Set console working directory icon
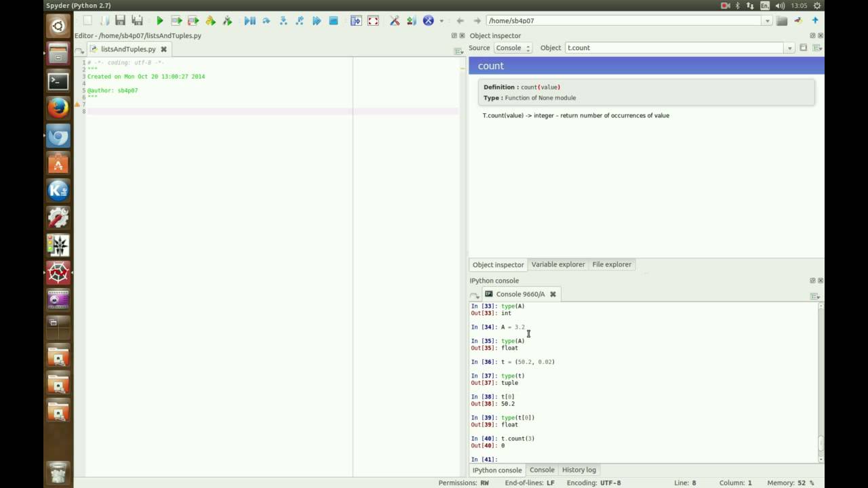Viewport: 868px width, 488px height. (799, 21)
